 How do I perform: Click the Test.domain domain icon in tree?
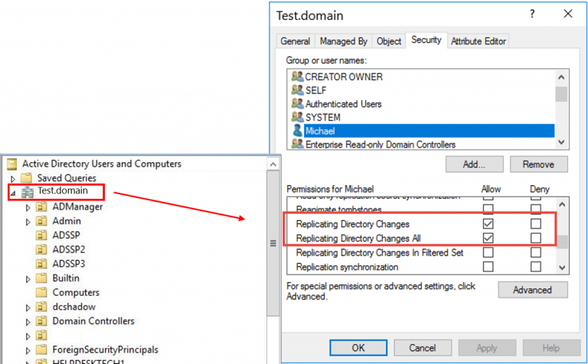point(28,192)
